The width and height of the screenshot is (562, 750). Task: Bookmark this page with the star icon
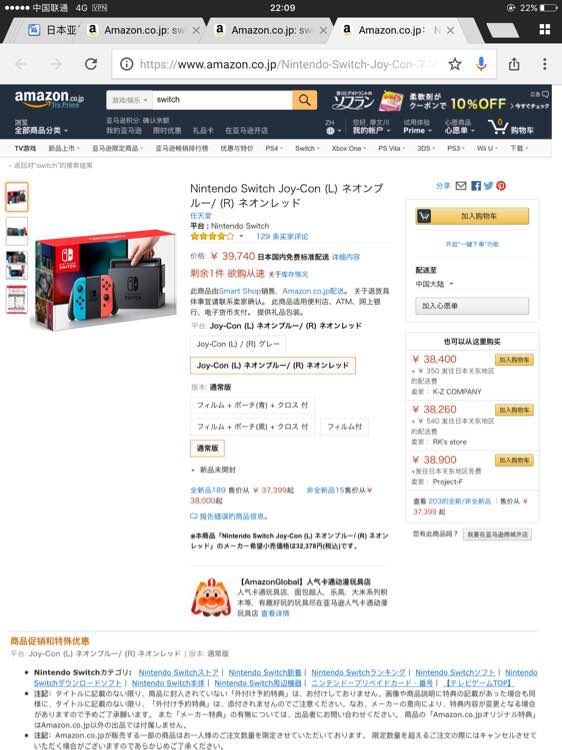(x=454, y=64)
